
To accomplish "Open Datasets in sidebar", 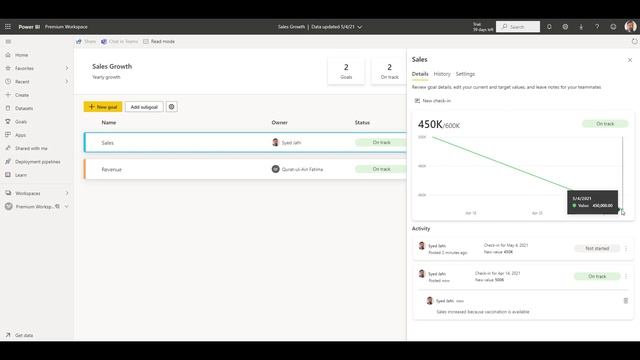I will tap(24, 109).
